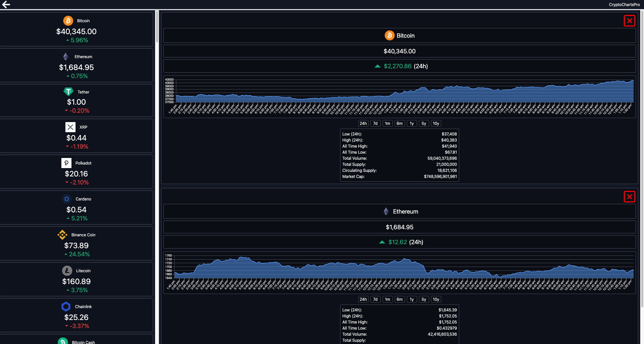Click Bitcoin price $40,345.00 in chart panel
The width and height of the screenshot is (644, 344).
pos(400,51)
